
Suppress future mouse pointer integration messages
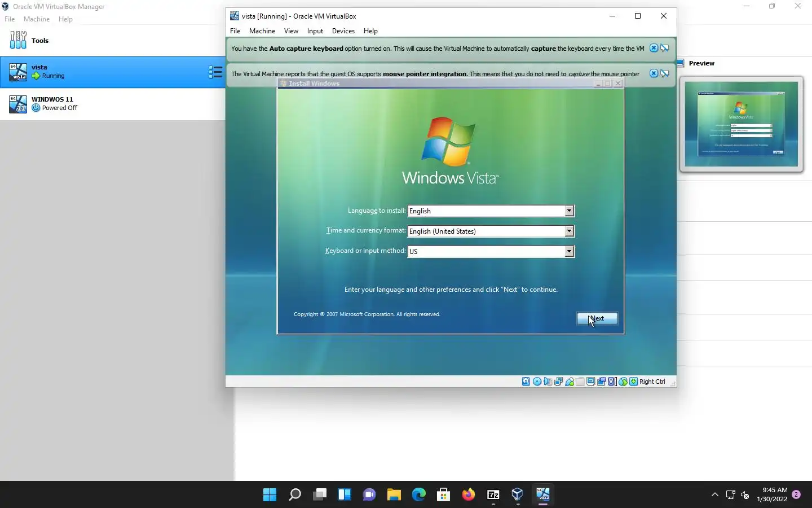(665, 73)
